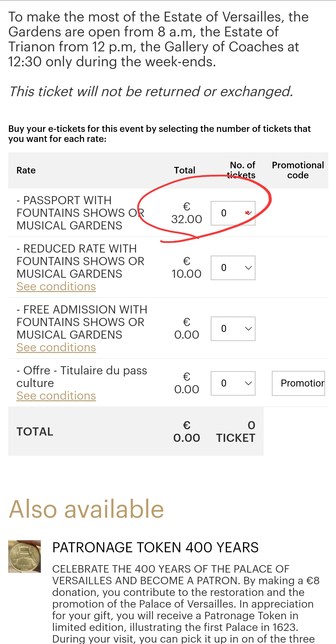Click the italic non-returnable ticket notice

tap(151, 91)
